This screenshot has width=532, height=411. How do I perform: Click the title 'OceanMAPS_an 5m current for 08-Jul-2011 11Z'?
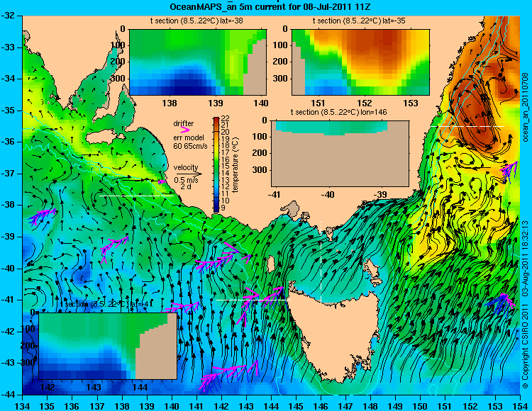[269, 6]
